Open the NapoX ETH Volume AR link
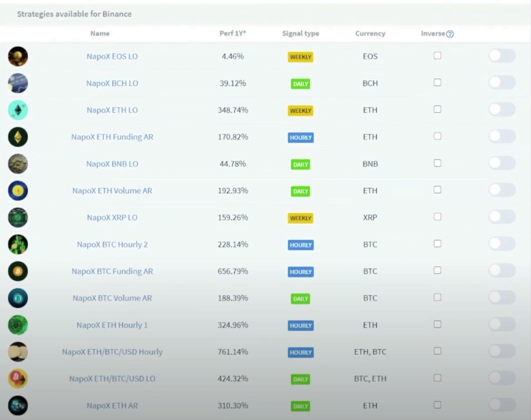Image resolution: width=531 pixels, height=420 pixels. click(112, 191)
